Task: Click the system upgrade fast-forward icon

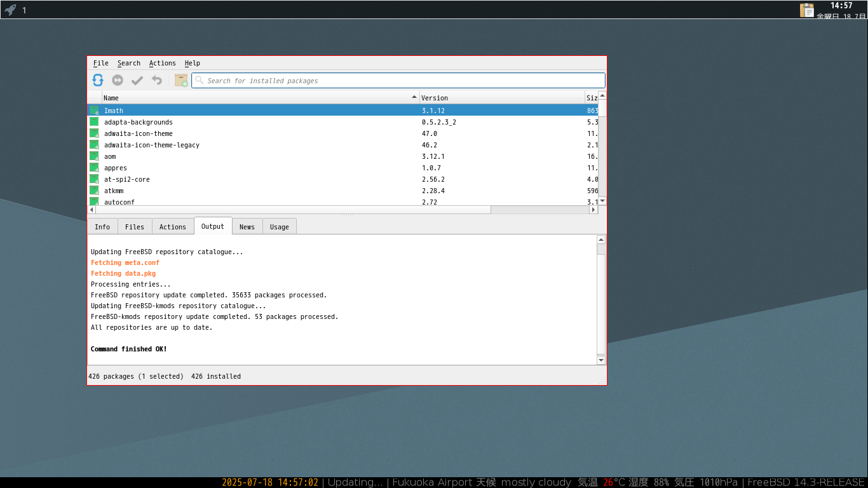Action: pyautogui.click(x=118, y=80)
